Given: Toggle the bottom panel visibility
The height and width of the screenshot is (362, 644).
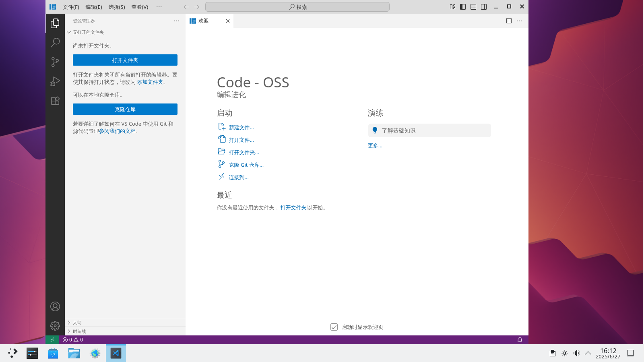Looking at the screenshot, I should click(473, 7).
